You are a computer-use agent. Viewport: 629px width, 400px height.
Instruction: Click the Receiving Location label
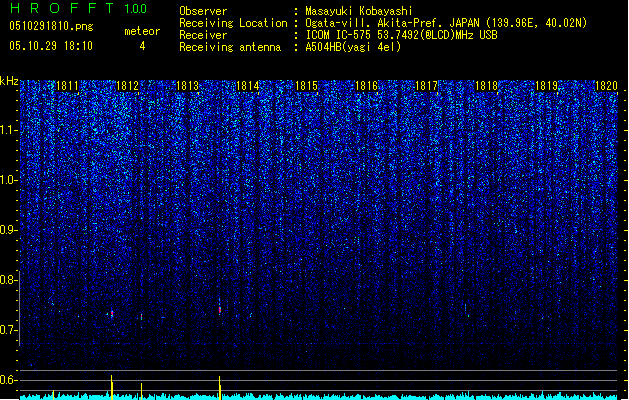(x=233, y=23)
